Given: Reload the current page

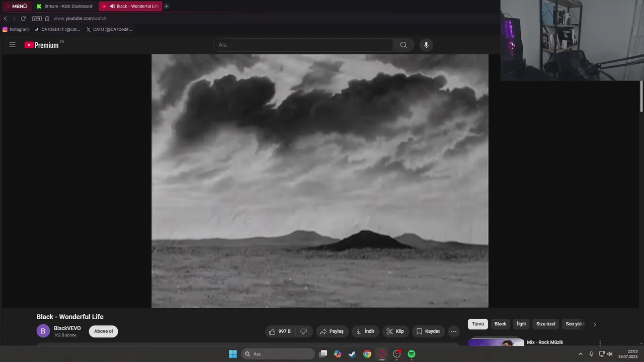Looking at the screenshot, I should coord(23,19).
